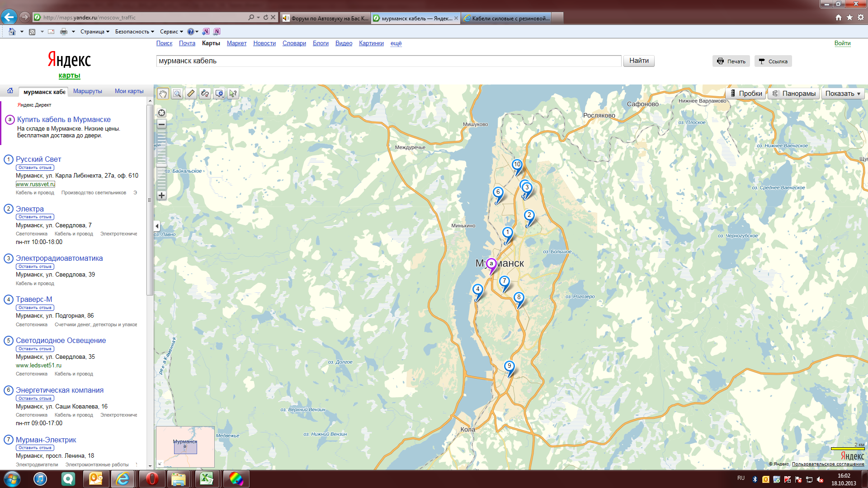
Task: Open the Показать dropdown
Action: (843, 94)
